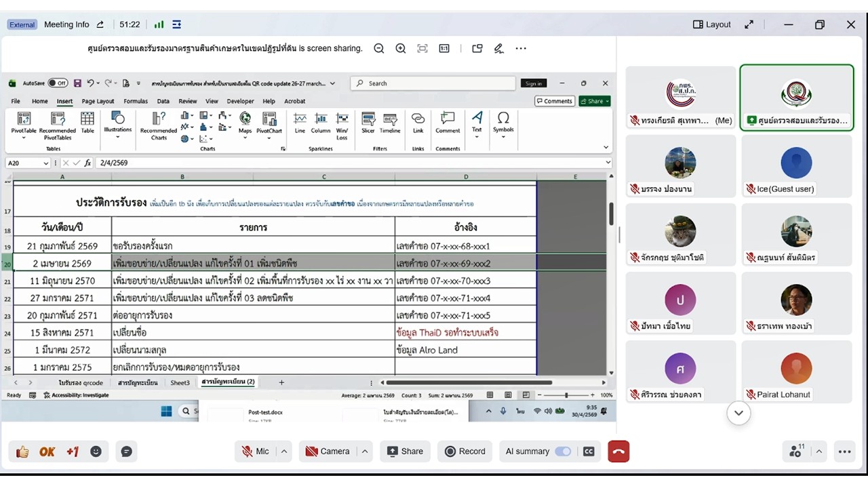Open the annotate pen tool
Screen dimensions: 868x488
499,49
